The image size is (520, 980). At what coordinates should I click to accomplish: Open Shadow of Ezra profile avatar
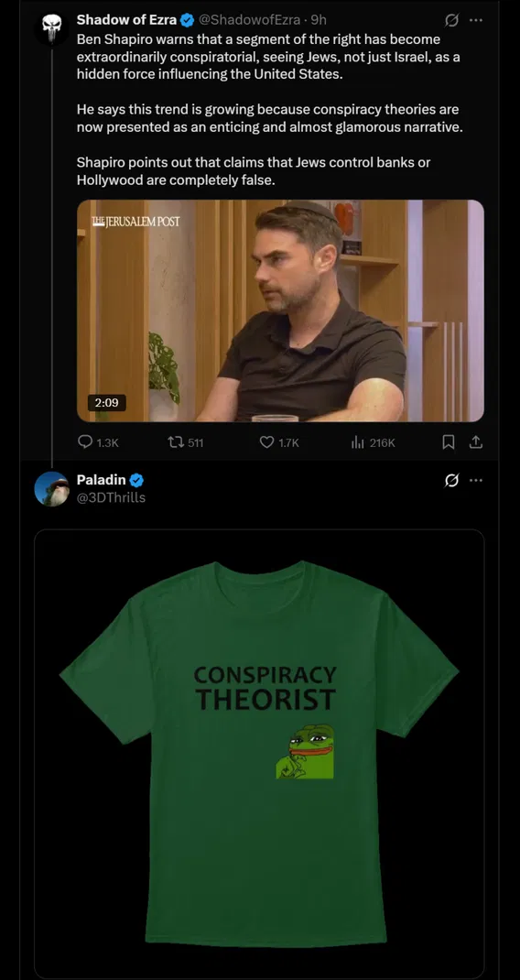50,27
